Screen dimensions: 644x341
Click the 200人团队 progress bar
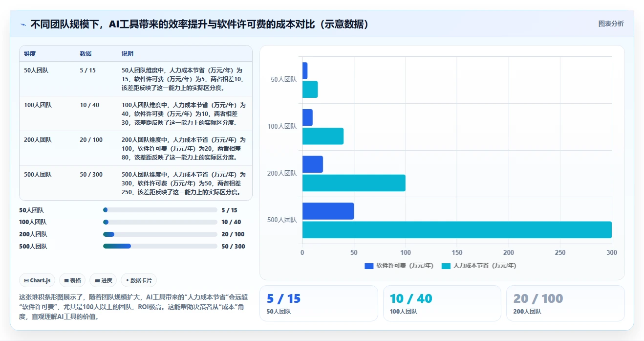tap(160, 234)
